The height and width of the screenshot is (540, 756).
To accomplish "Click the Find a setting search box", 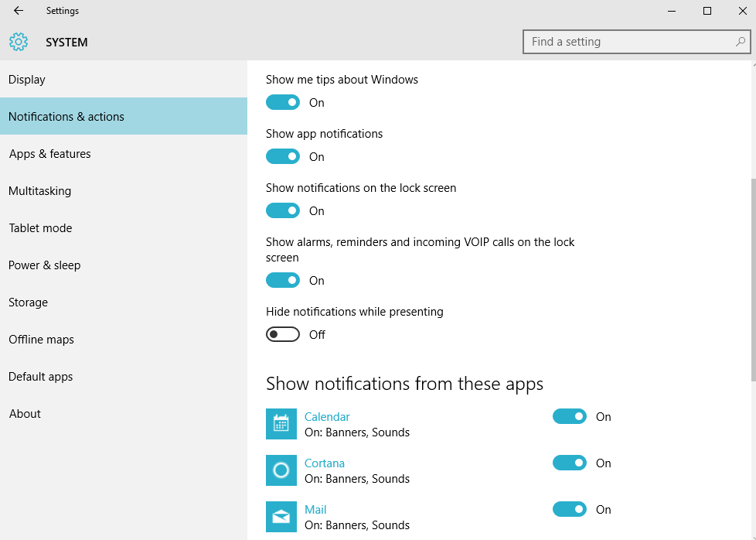I will tap(636, 42).
